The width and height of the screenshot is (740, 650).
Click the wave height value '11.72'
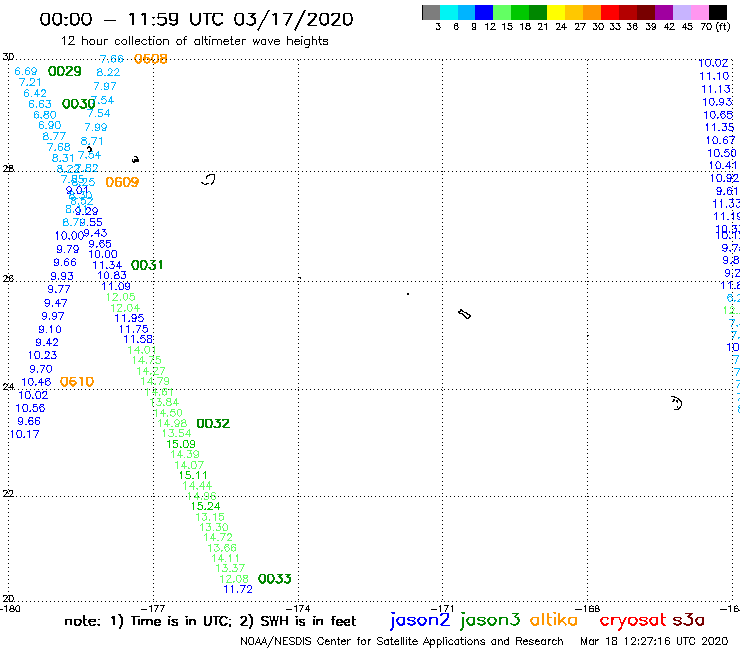coord(238,590)
